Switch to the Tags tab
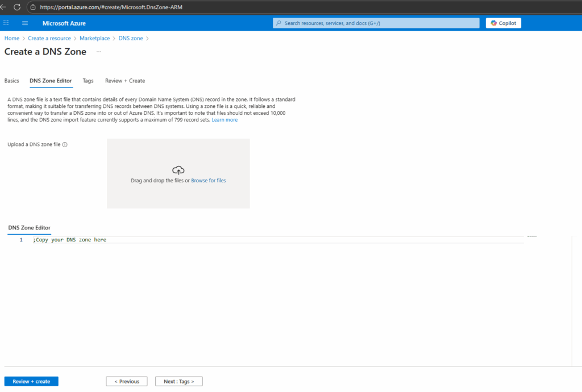The height and width of the screenshot is (392, 582). coord(88,81)
